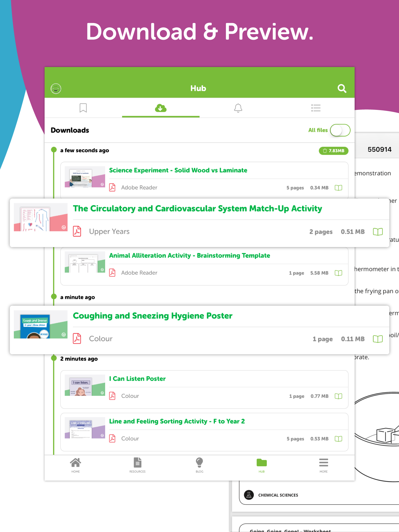The width and height of the screenshot is (399, 532).
Task: Tap PDF icon for Line and Feeling Activity
Action: pyautogui.click(x=112, y=438)
